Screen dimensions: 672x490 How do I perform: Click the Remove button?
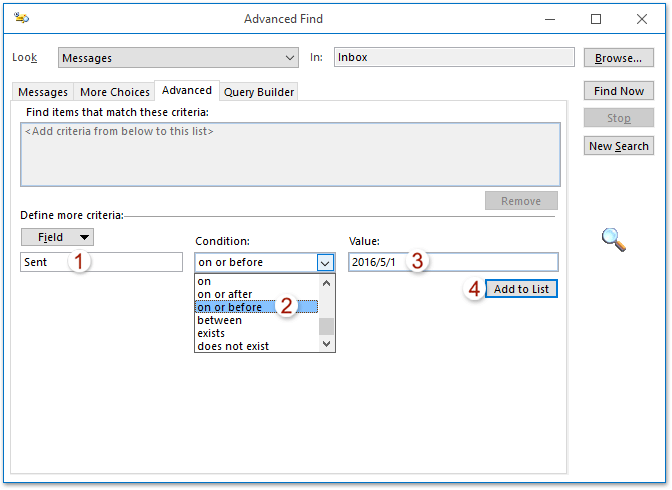pyautogui.click(x=521, y=201)
